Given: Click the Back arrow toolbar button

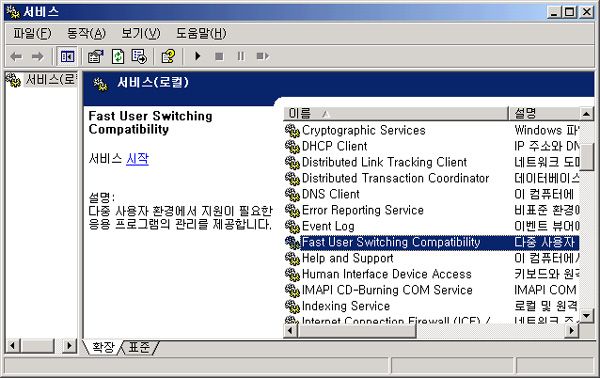Looking at the screenshot, I should tap(16, 57).
